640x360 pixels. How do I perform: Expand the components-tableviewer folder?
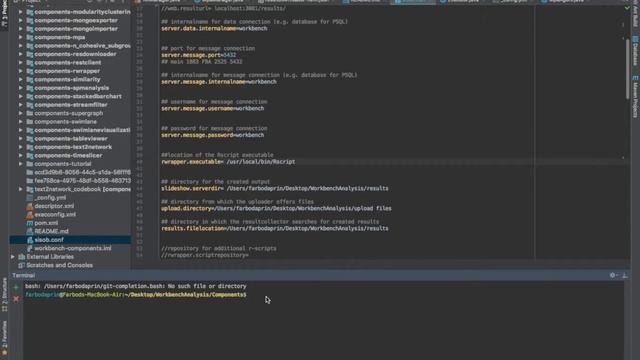[20, 139]
